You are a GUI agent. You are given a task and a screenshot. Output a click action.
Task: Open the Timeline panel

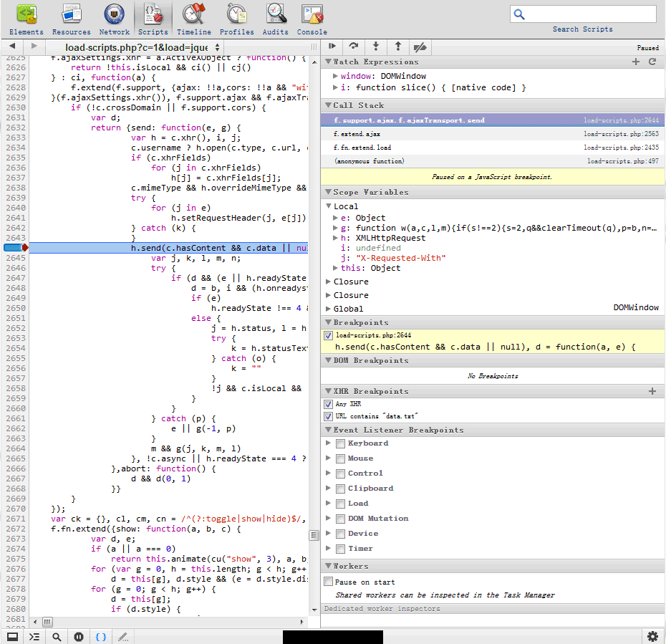tap(193, 19)
